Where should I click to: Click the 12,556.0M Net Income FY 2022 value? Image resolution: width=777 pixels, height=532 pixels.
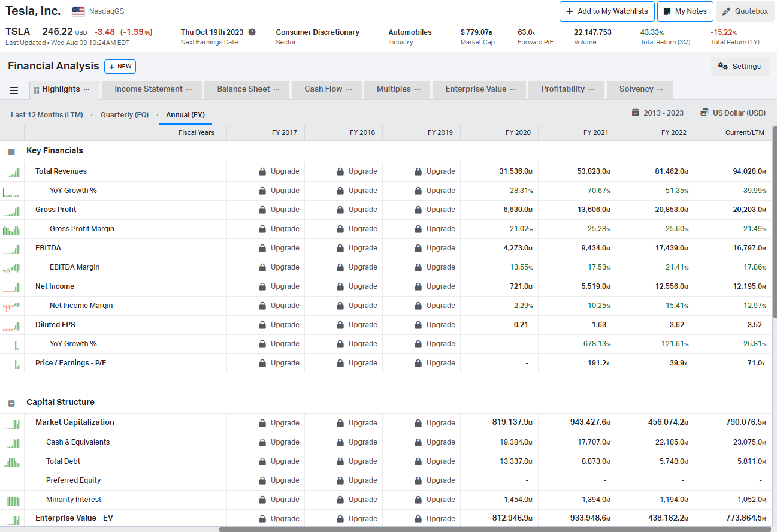[x=672, y=286]
